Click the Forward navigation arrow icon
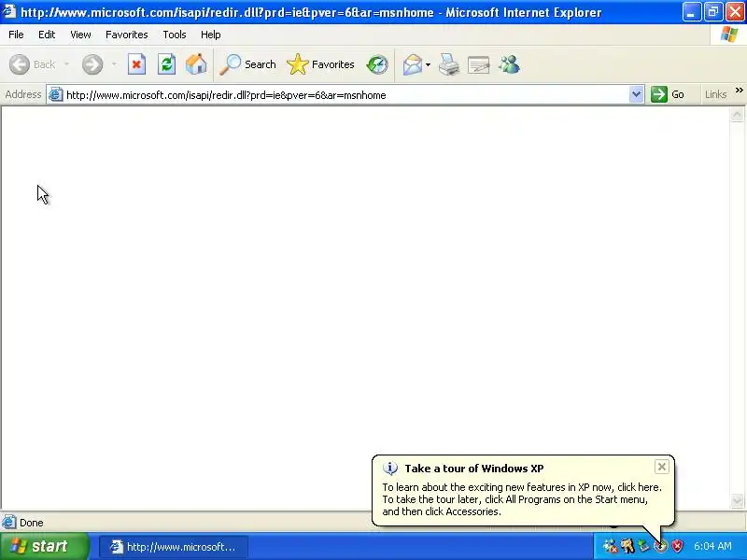 [x=92, y=64]
